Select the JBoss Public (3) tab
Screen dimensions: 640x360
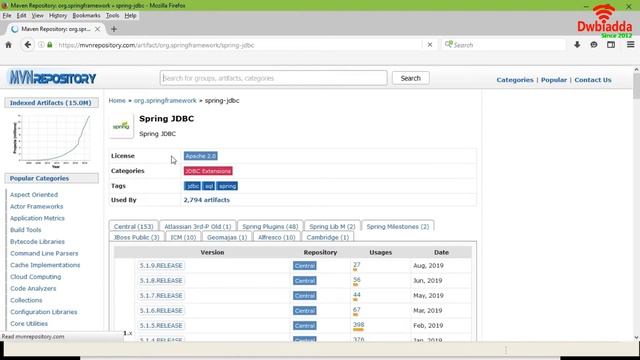coord(137,237)
